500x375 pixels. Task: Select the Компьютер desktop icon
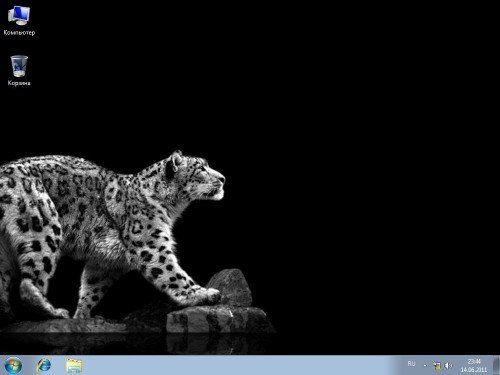(19, 21)
